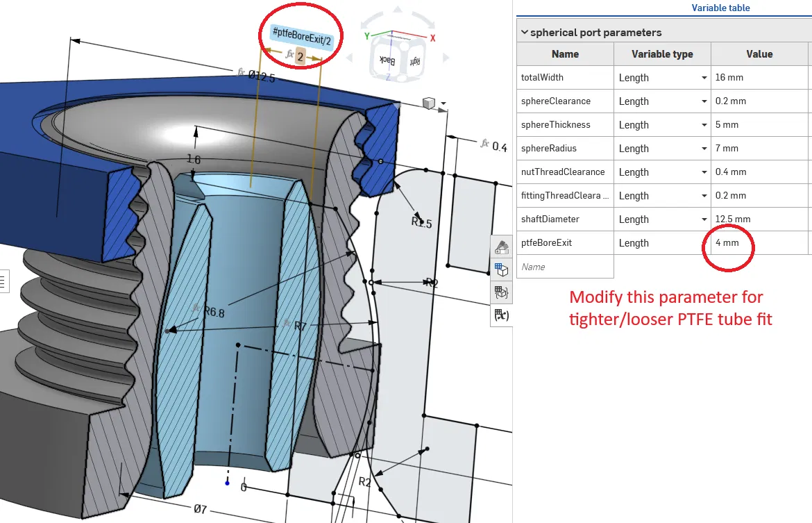The height and width of the screenshot is (523, 812).
Task: Expand the collapsed left-edge panel handle
Action: [x=4, y=281]
